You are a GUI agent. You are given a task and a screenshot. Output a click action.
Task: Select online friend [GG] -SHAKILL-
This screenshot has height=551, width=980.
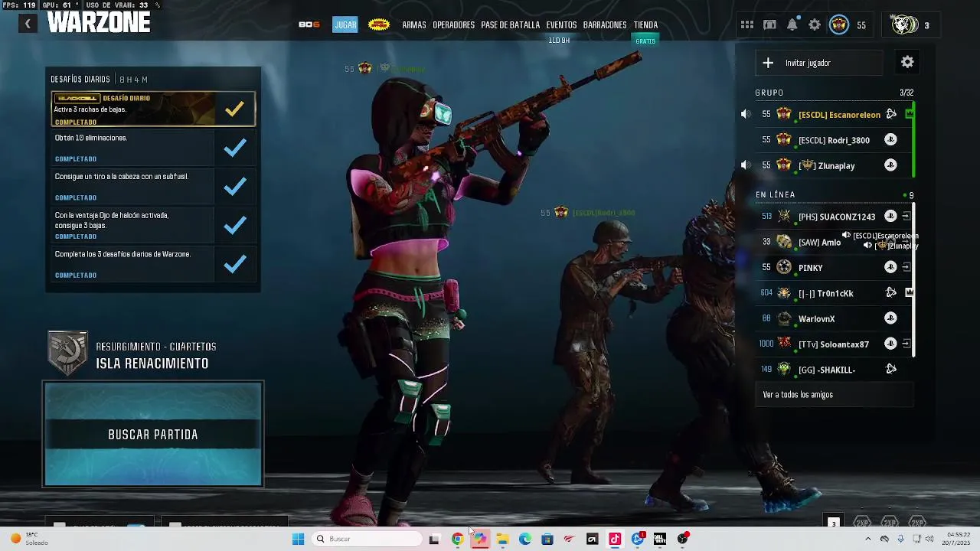833,370
